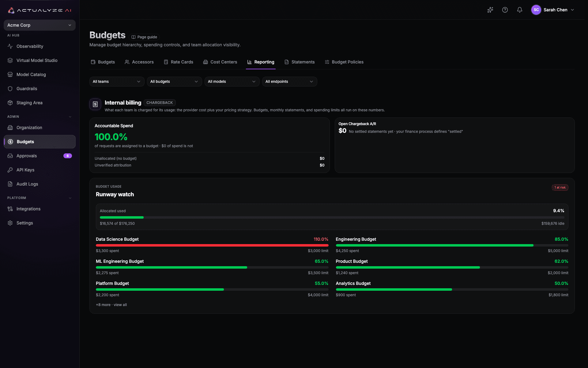
Task: Click the Accountable Spend 100.0% value
Action: [x=111, y=137]
